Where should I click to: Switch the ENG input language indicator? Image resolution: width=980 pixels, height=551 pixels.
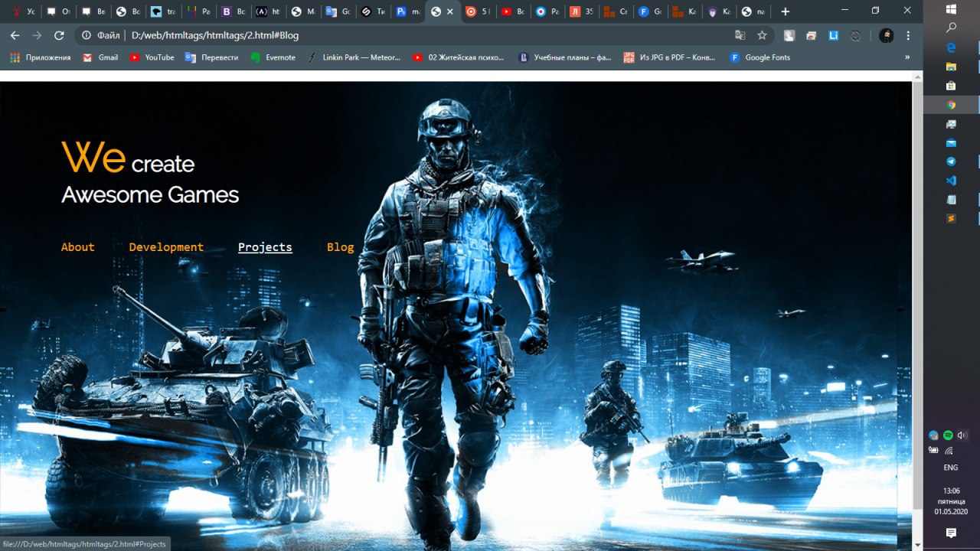click(x=951, y=468)
